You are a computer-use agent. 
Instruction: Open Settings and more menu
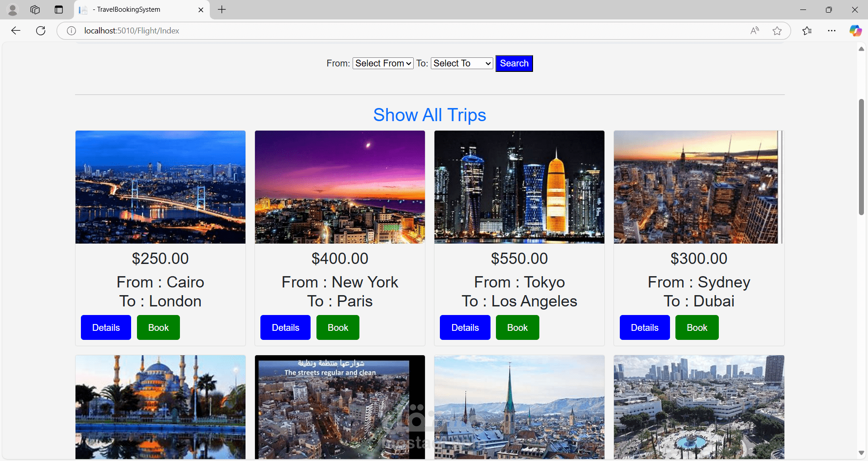pos(832,31)
